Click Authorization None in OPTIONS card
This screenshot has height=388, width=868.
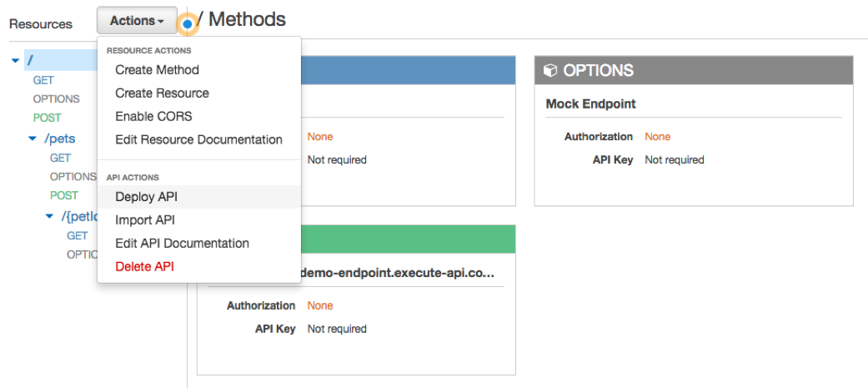tap(657, 137)
